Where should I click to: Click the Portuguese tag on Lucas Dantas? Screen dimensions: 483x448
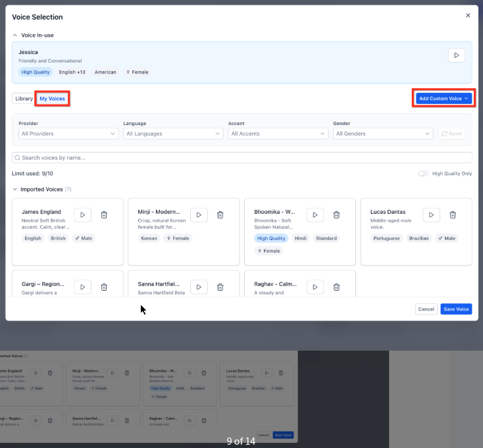(x=386, y=238)
